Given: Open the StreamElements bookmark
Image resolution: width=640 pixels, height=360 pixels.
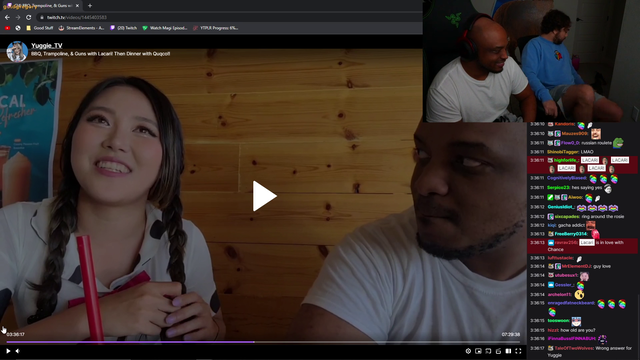Looking at the screenshot, I should pos(81,28).
